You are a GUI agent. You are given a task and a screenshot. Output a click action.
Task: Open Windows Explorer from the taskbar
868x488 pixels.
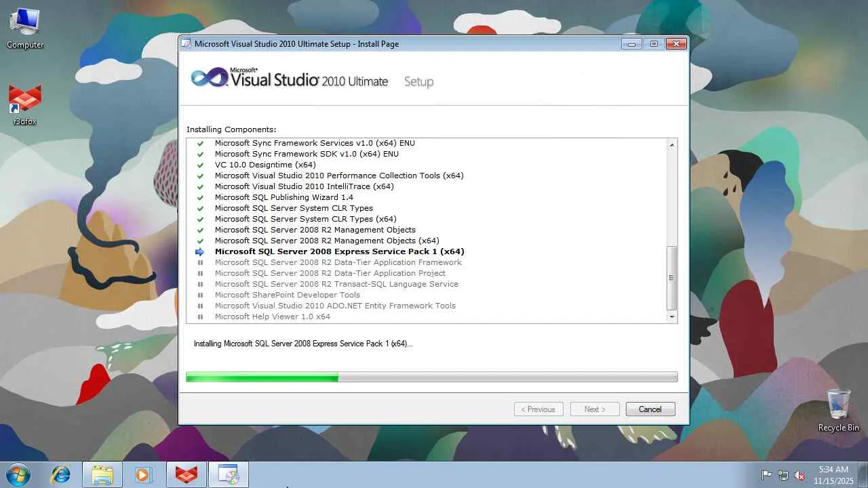coord(102,474)
